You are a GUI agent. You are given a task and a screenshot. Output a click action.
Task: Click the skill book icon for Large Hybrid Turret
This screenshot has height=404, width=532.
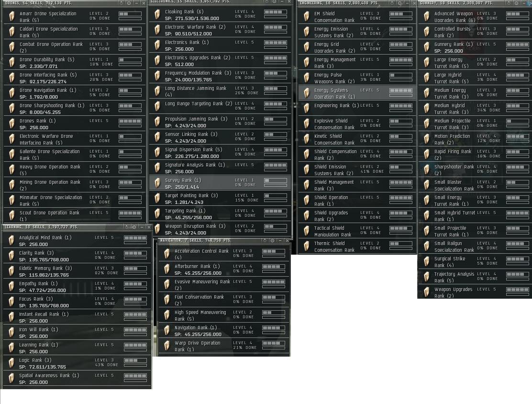click(426, 78)
